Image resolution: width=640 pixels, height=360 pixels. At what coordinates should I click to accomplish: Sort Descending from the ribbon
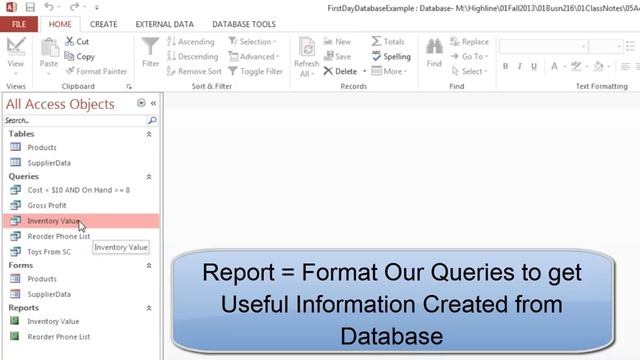[x=193, y=56]
